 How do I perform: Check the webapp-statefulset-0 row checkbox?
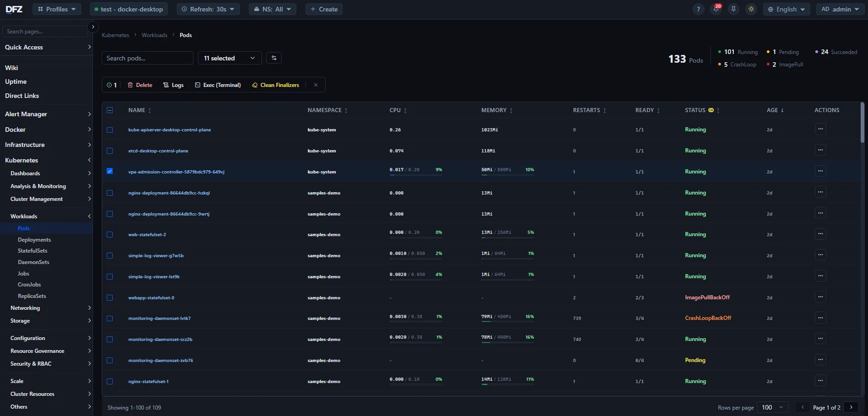pos(109,297)
